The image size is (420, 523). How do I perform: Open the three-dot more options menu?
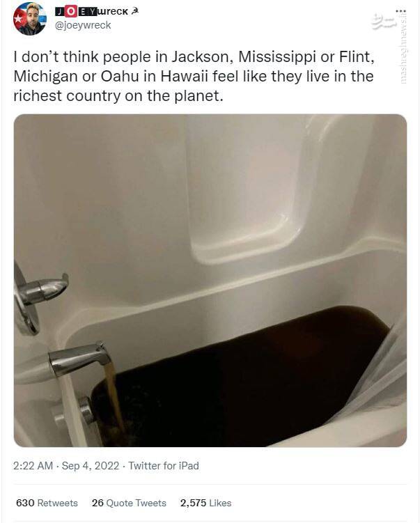pos(400,10)
